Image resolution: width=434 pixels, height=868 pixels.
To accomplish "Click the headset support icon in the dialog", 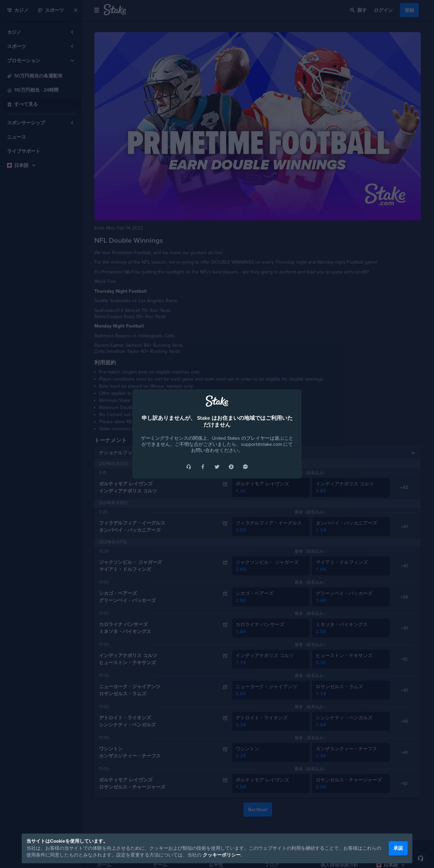I will [x=189, y=467].
